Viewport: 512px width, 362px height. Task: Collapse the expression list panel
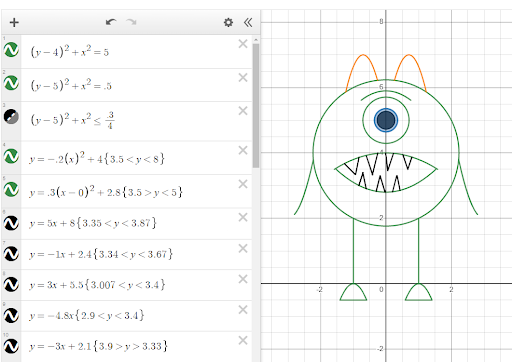pos(248,22)
